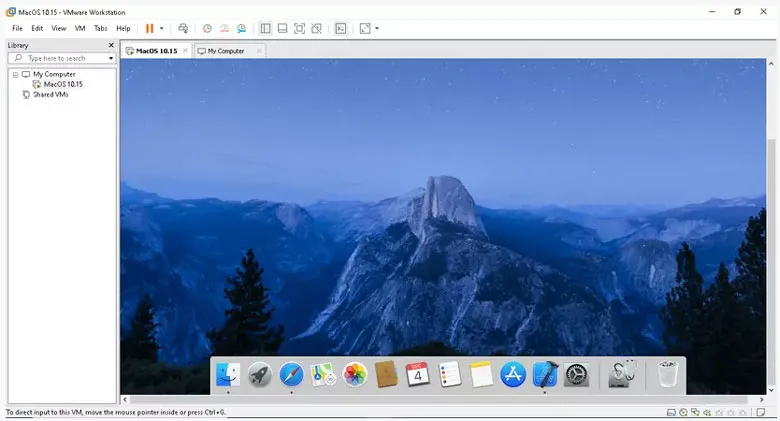Viewport: 780px width, 421px height.
Task: Click the hard disk status bar icon
Action: (671, 413)
